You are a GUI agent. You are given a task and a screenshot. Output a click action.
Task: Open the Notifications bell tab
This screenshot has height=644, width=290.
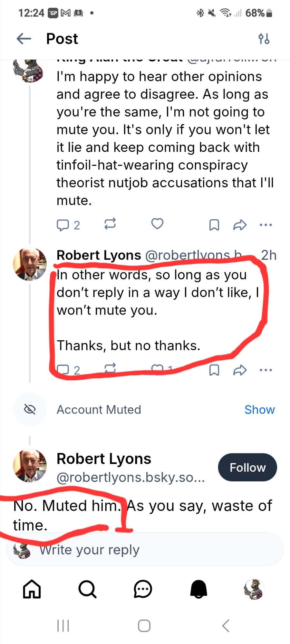point(198,589)
